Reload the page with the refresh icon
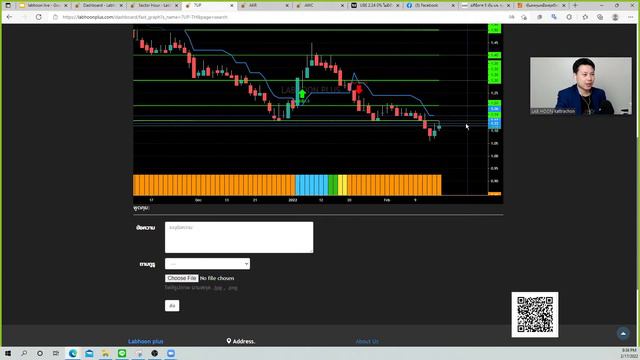Image resolution: width=640 pixels, height=360 pixels. pos(39,17)
